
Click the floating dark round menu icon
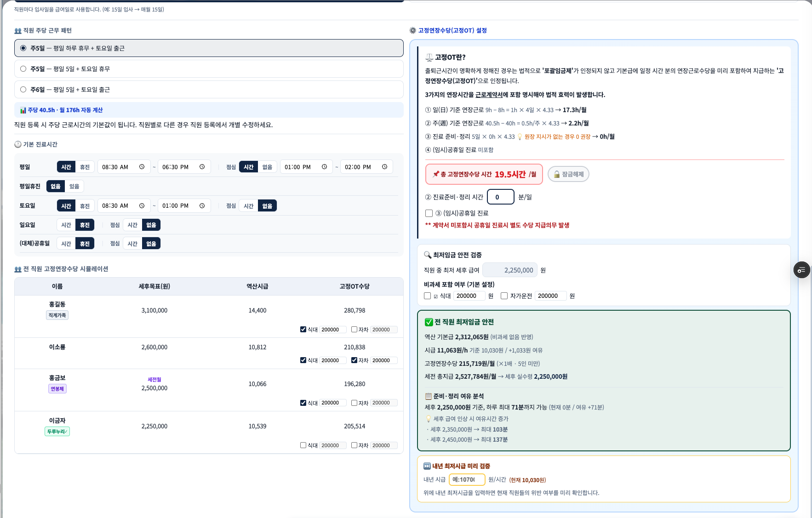pos(802,270)
